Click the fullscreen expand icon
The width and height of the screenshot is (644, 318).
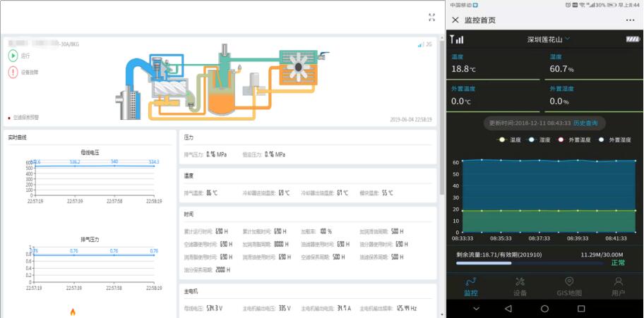pos(431,18)
